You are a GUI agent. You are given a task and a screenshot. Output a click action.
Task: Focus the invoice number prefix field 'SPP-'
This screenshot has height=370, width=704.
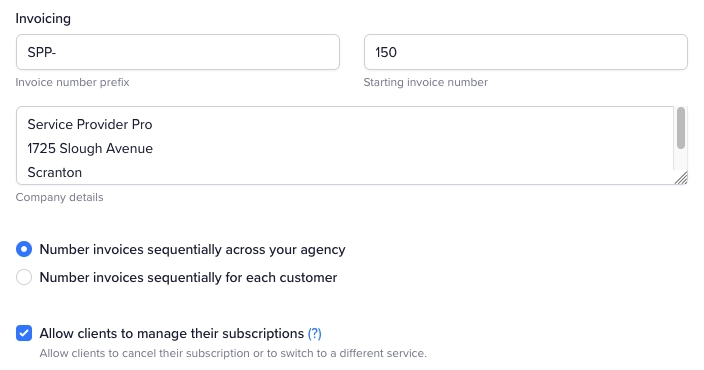(x=178, y=52)
